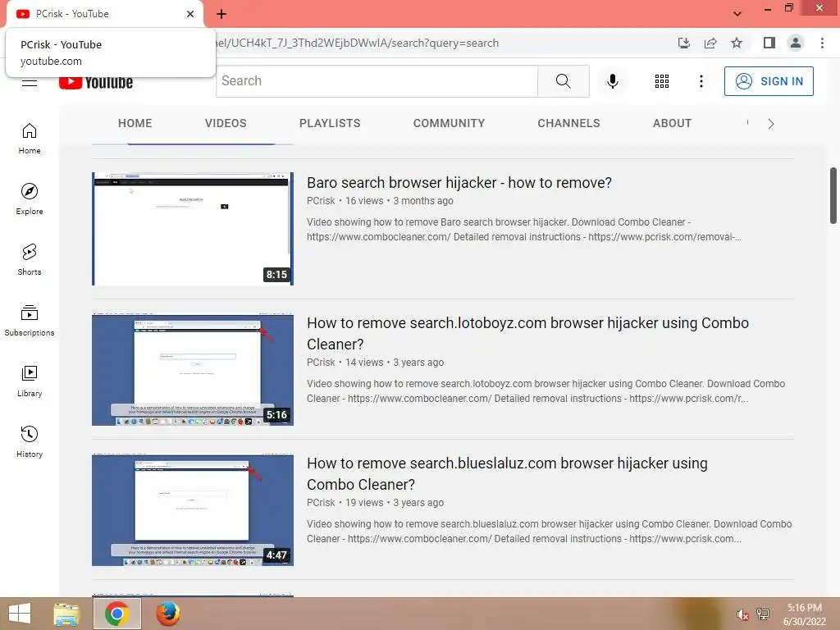Click Chrome icon in the taskbar

(x=116, y=614)
